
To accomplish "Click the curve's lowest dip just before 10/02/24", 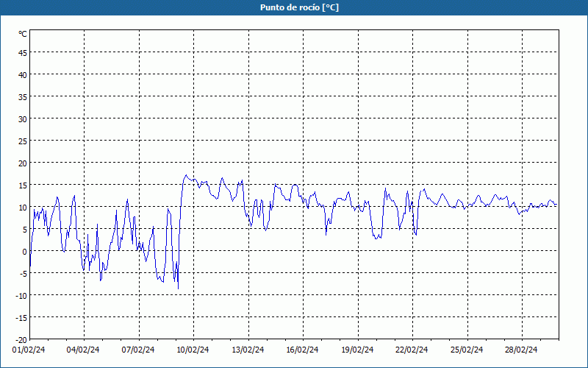I will 178,289.
